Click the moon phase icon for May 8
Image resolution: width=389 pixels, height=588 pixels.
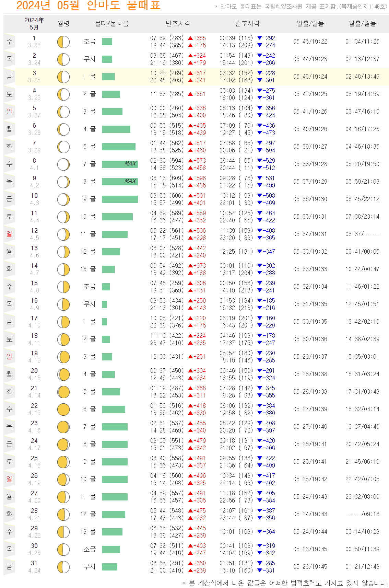click(x=63, y=164)
